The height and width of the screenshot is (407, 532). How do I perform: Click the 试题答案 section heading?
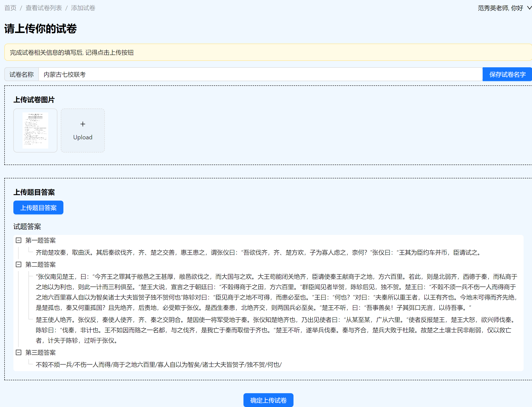(x=27, y=226)
